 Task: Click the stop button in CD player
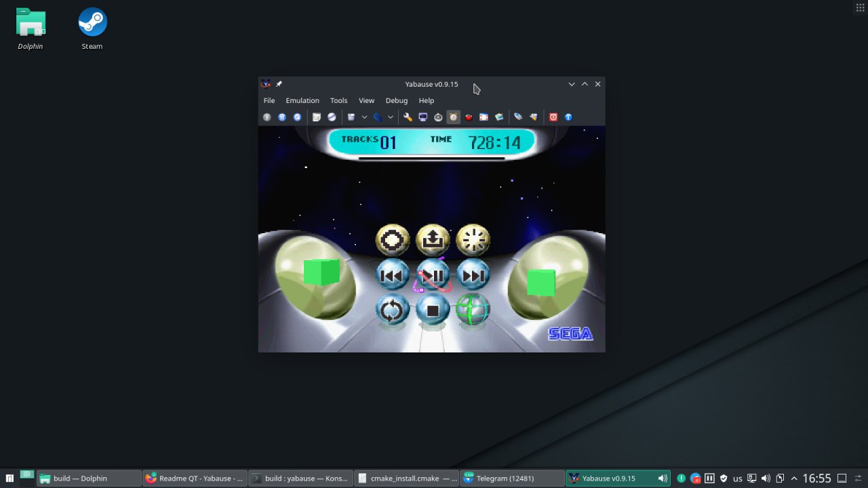(433, 310)
